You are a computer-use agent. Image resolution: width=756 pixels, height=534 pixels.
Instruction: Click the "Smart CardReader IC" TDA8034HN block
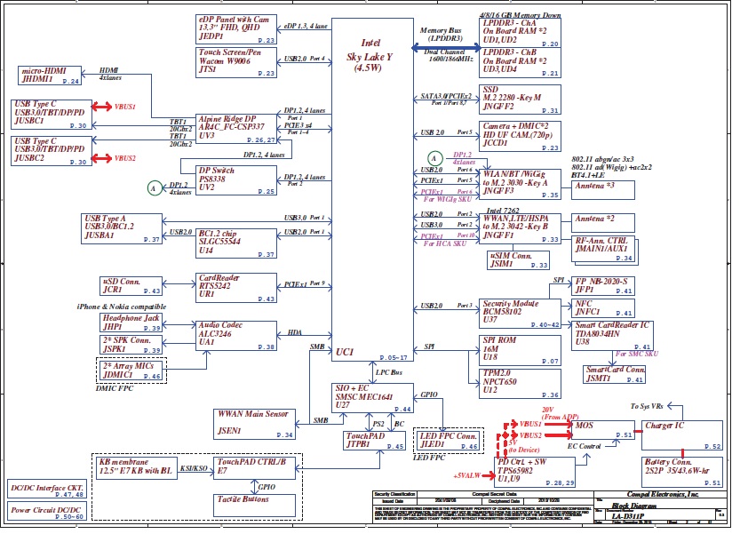point(612,336)
